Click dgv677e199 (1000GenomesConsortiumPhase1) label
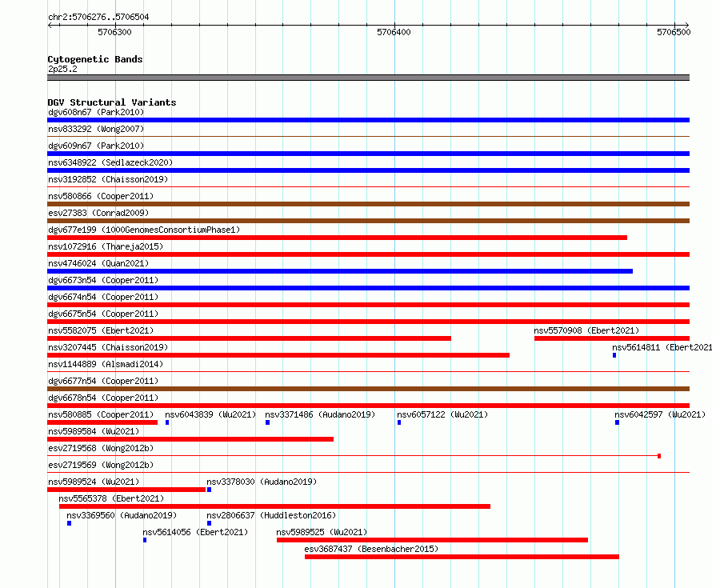 tap(144, 230)
